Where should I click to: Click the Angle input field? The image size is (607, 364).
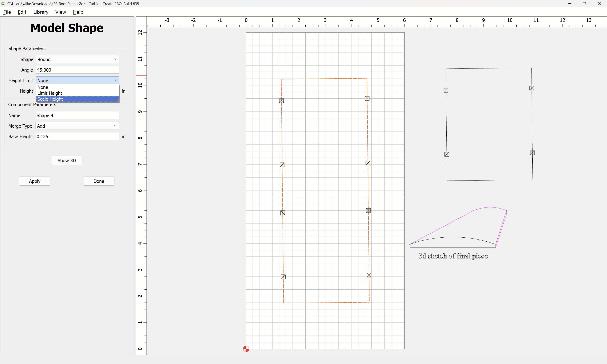pyautogui.click(x=77, y=70)
